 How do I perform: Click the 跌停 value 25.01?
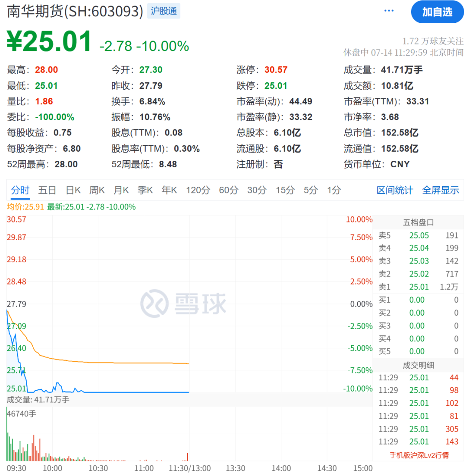(x=276, y=86)
